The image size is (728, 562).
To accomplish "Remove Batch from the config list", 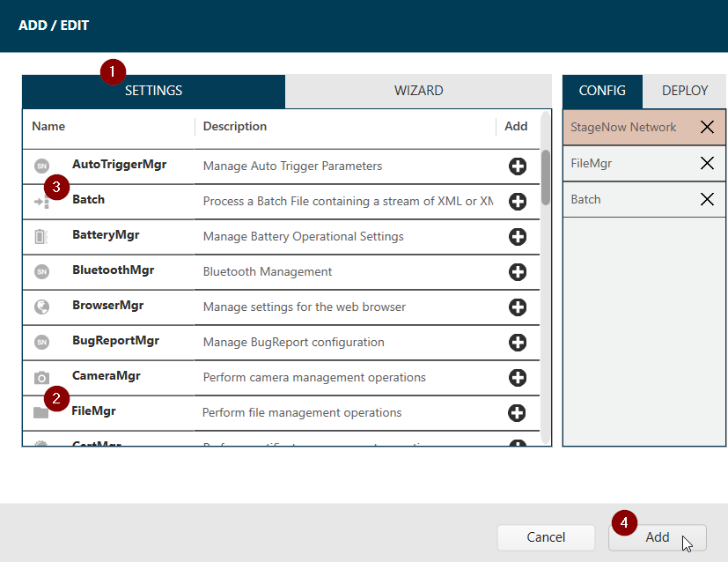I will pos(707,199).
